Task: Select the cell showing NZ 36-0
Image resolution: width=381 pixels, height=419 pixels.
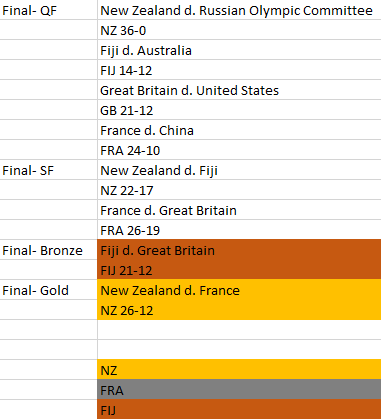Action: click(239, 30)
